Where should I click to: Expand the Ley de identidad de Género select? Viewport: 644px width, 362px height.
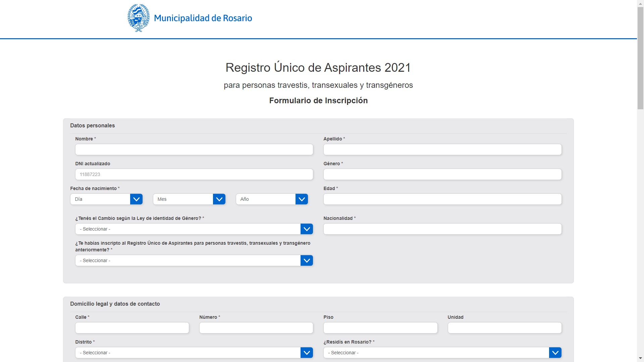coord(194,229)
